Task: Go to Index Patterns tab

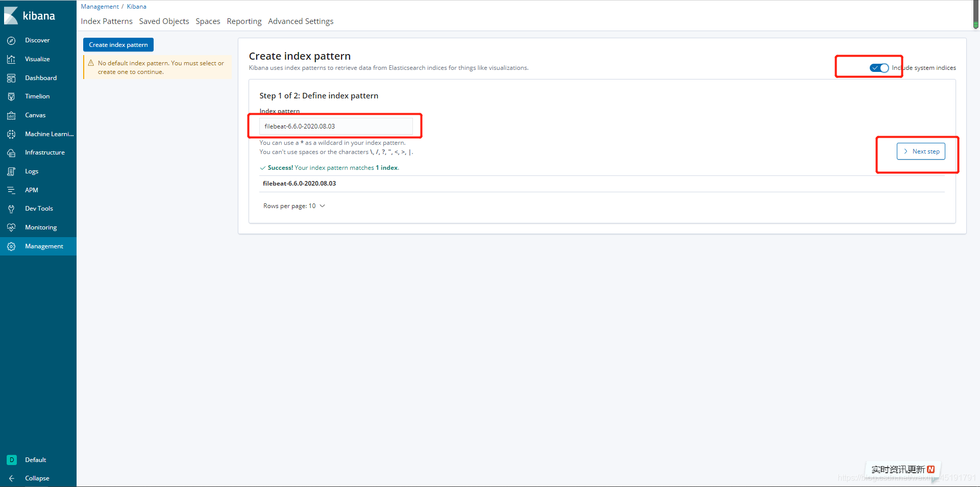Action: 107,21
